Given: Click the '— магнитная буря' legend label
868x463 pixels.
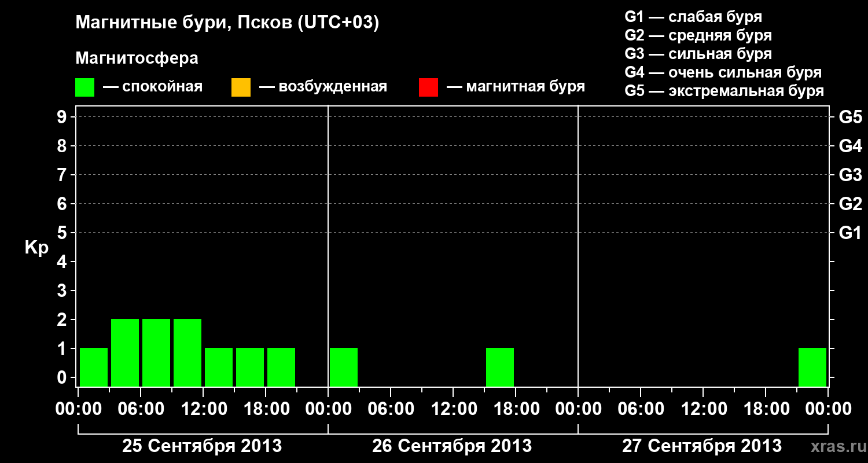Looking at the screenshot, I should (516, 87).
